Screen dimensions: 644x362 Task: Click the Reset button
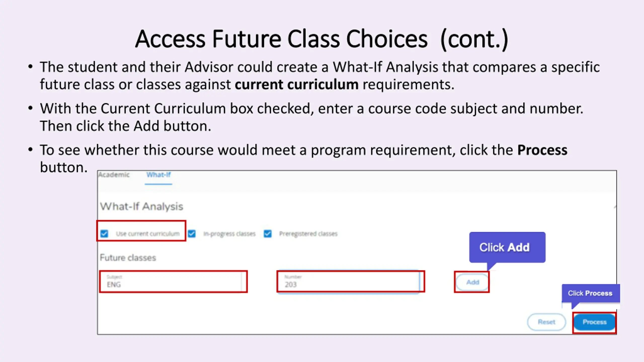tap(546, 322)
